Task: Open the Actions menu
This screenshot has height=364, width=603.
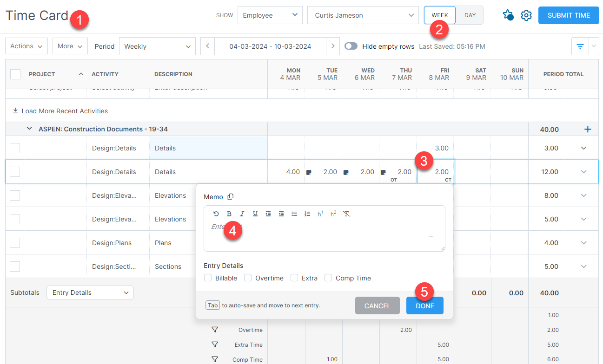Action: click(26, 46)
